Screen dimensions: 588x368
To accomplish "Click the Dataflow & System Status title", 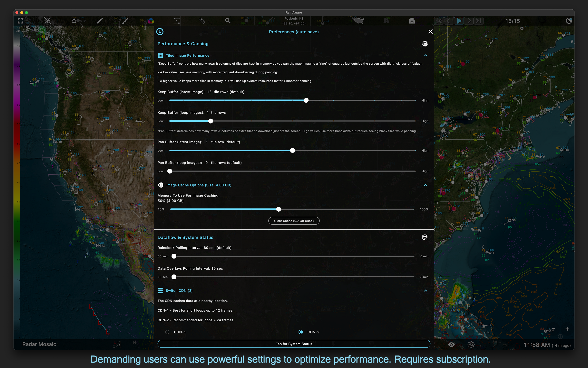I will point(185,237).
